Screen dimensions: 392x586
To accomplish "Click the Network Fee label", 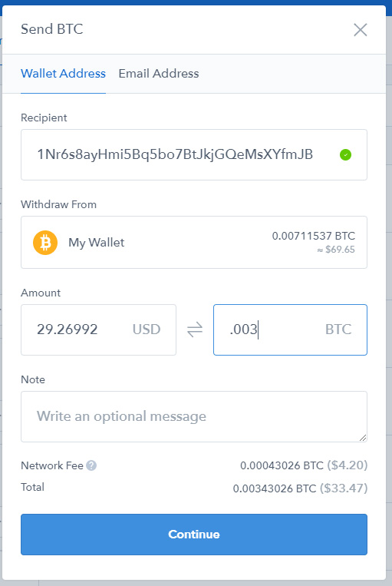I will tap(52, 465).
